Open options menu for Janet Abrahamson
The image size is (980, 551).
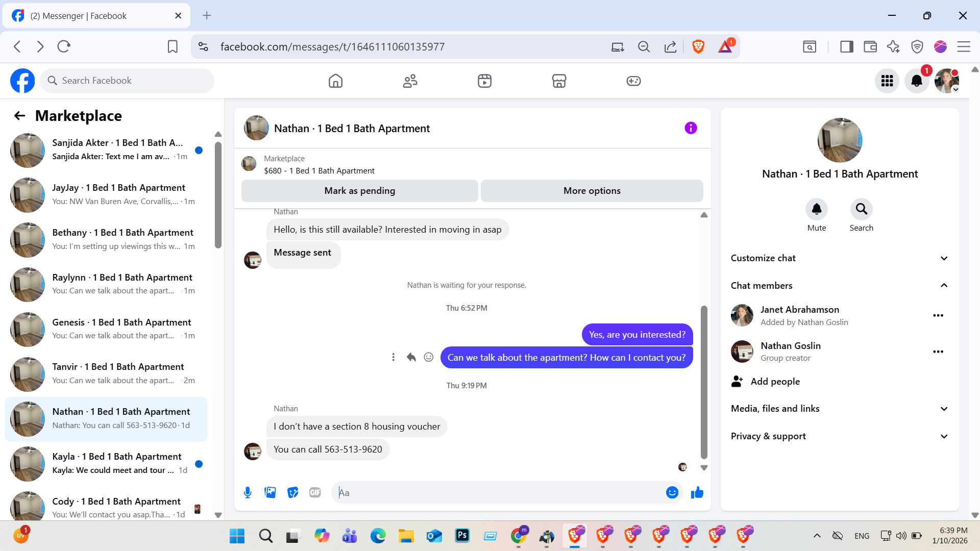click(x=938, y=315)
